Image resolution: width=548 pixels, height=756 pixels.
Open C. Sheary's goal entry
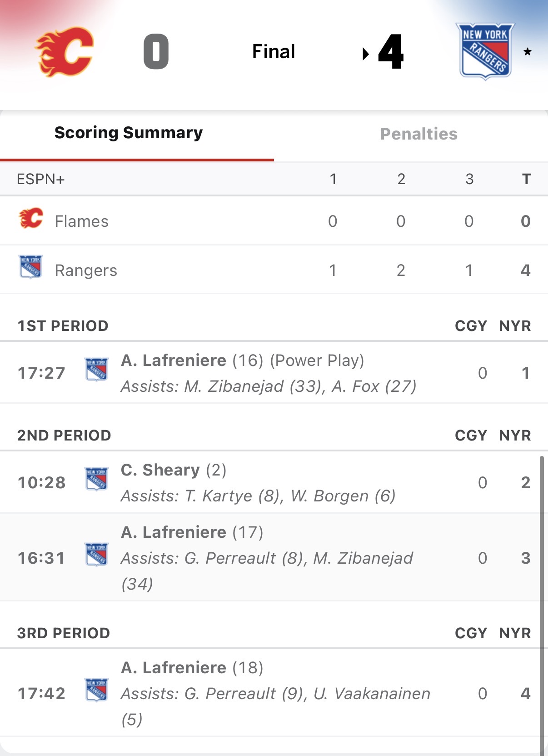coord(174,470)
